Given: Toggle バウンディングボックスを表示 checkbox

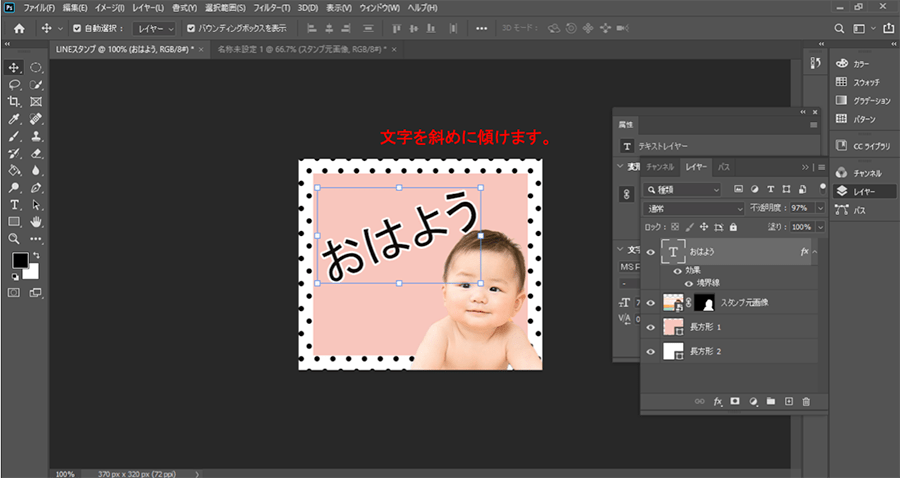Looking at the screenshot, I should click(191, 28).
